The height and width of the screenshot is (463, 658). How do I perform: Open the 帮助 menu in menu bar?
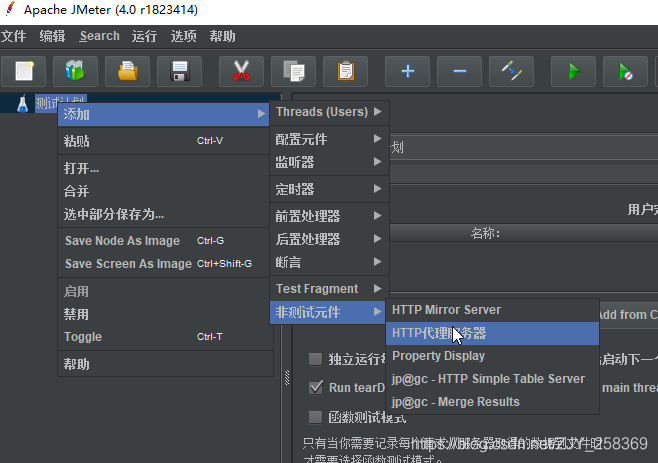point(222,36)
